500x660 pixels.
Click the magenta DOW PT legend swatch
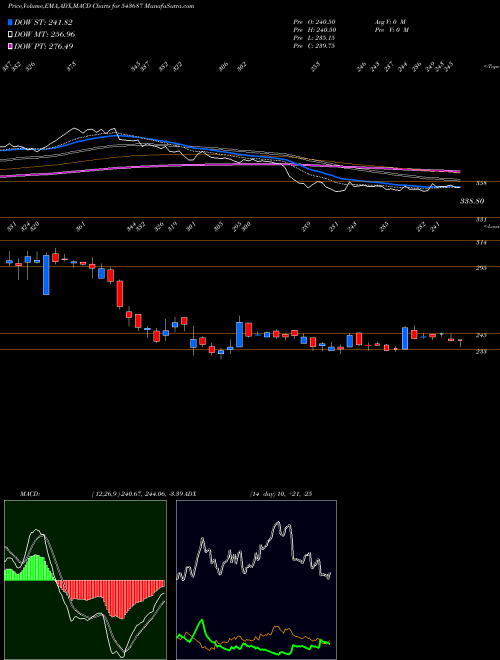(x=10, y=46)
